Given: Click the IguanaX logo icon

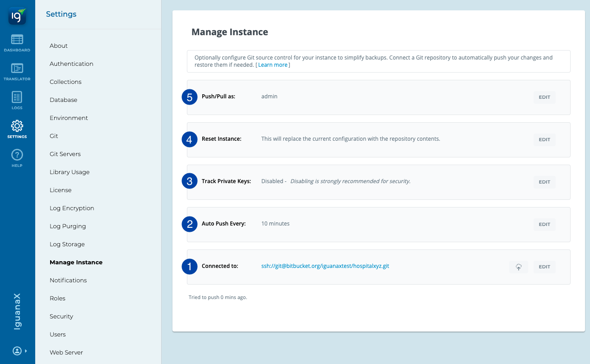Looking at the screenshot, I should 17,16.
